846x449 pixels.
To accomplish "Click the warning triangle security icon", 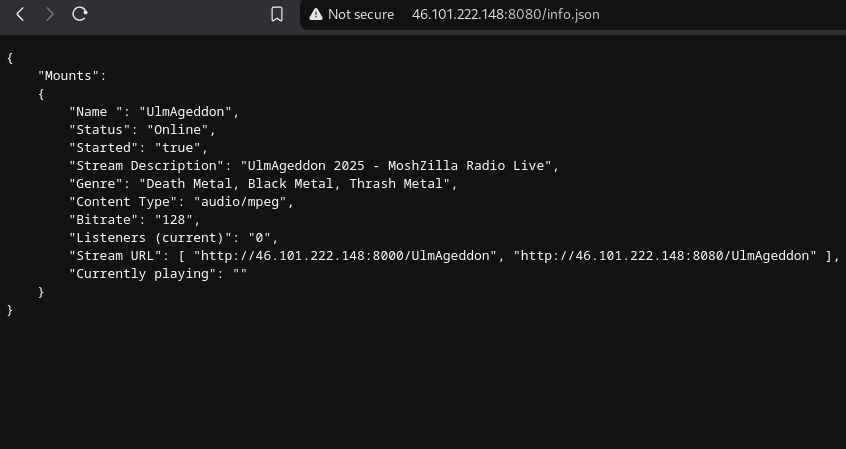I will pos(316,14).
